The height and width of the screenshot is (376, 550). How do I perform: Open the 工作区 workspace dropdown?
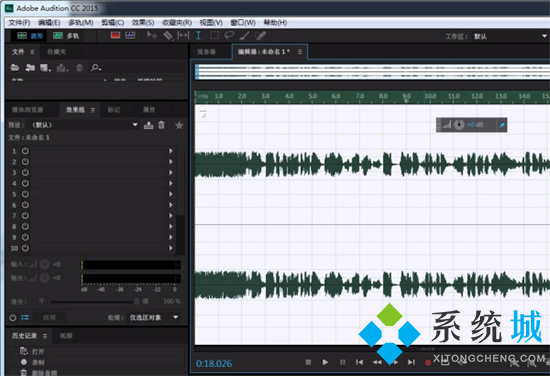coord(510,36)
